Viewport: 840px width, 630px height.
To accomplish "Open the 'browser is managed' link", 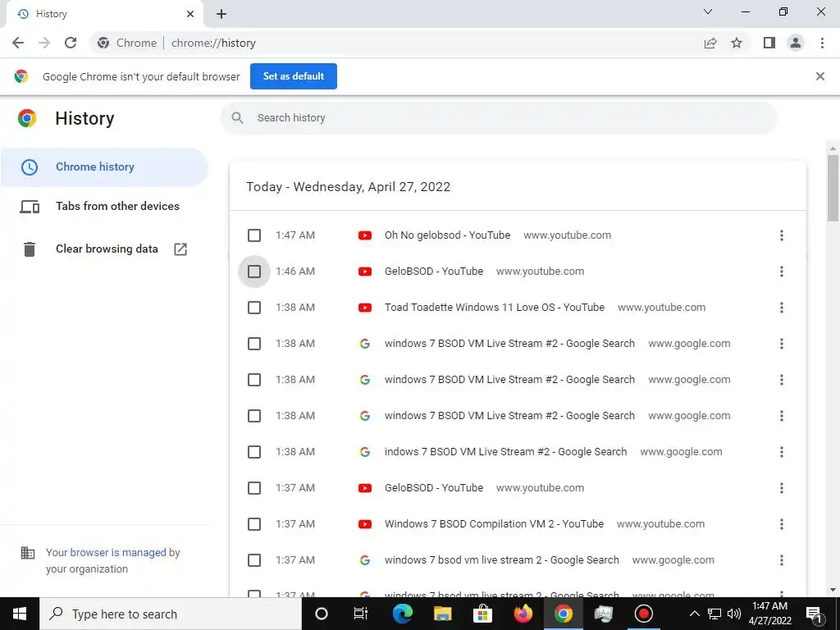I will tap(118, 552).
